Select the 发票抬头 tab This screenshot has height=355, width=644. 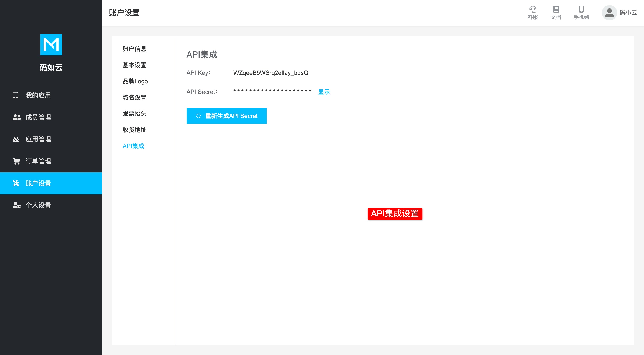[x=135, y=114]
